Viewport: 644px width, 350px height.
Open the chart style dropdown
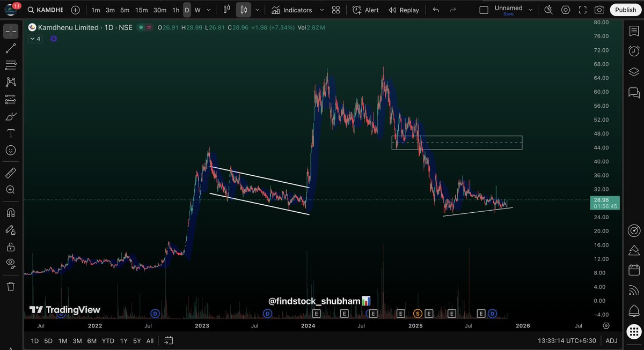[x=257, y=10]
